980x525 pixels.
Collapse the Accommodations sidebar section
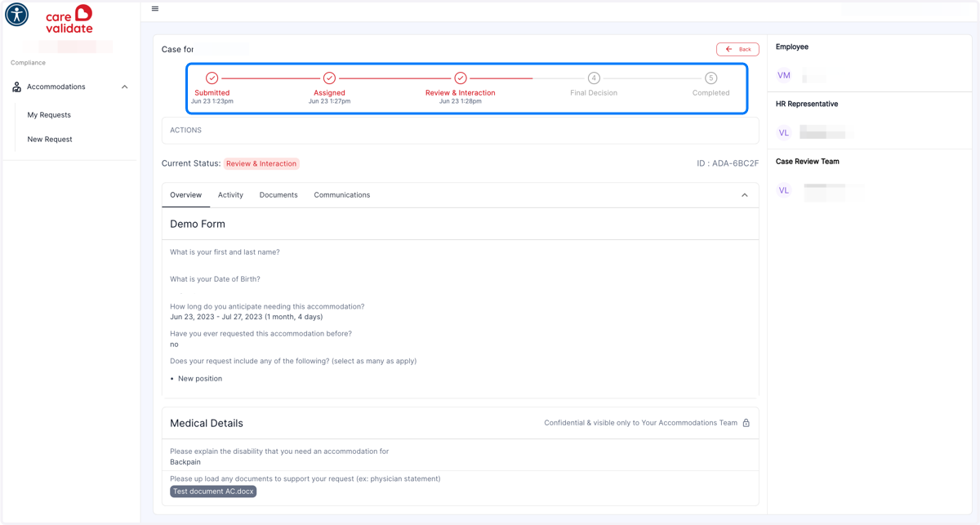[x=125, y=87]
